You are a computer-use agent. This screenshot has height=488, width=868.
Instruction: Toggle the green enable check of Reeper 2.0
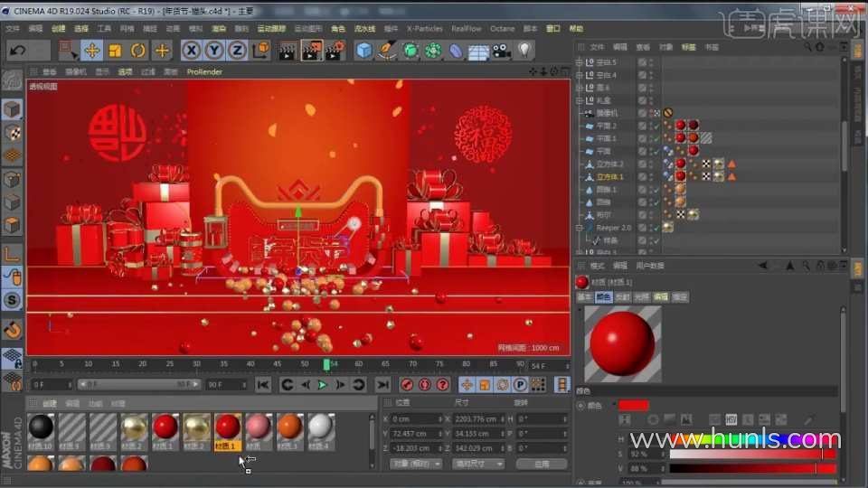655,228
